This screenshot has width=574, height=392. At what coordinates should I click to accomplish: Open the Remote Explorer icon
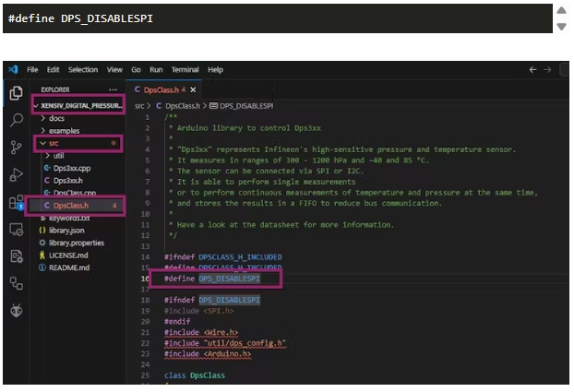pos(16,229)
